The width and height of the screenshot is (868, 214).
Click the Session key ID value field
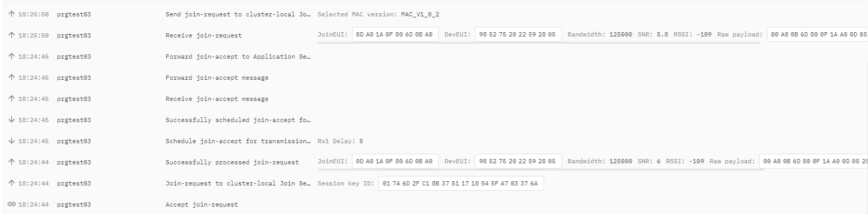(461, 183)
